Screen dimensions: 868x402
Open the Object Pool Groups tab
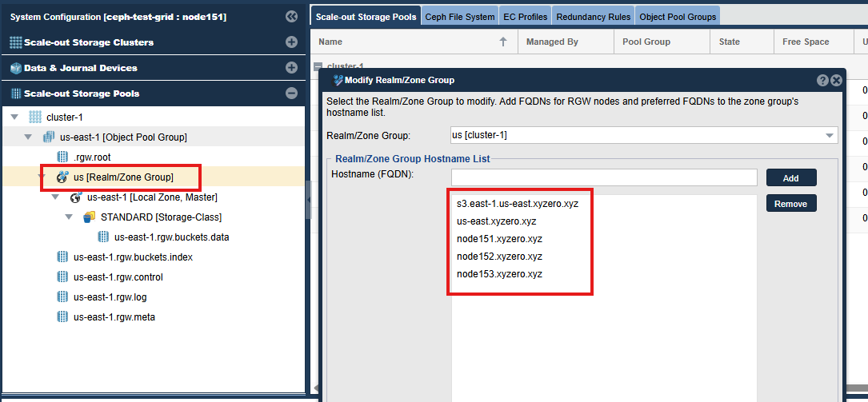click(678, 17)
